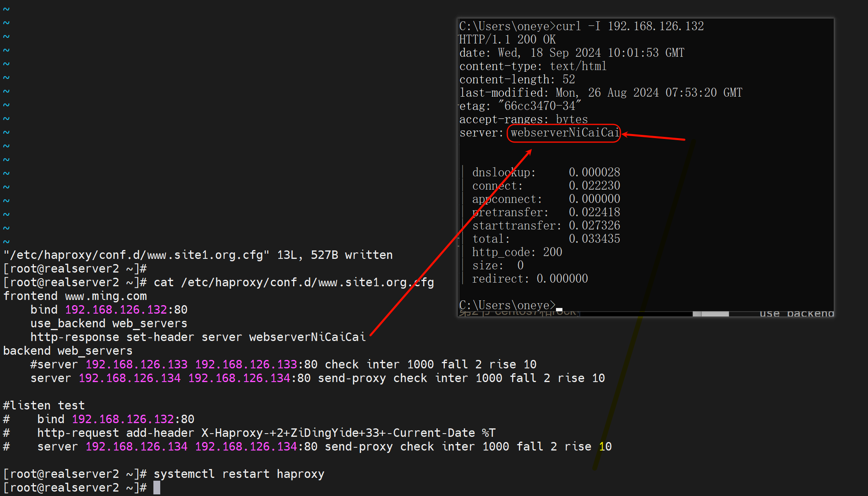Click the Linux shell prompt cursor block
The width and height of the screenshot is (868, 496).
click(157, 488)
